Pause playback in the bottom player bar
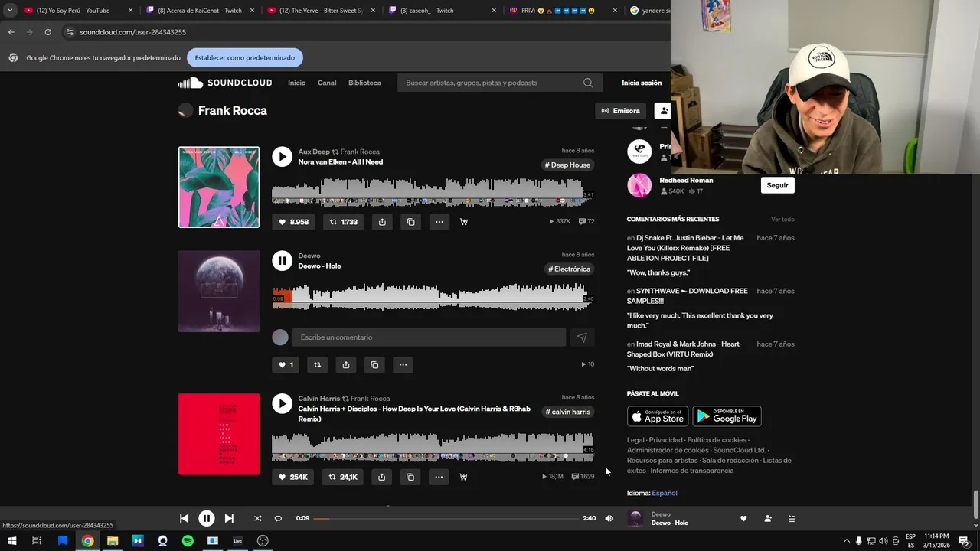980x551 pixels. pyautogui.click(x=207, y=518)
